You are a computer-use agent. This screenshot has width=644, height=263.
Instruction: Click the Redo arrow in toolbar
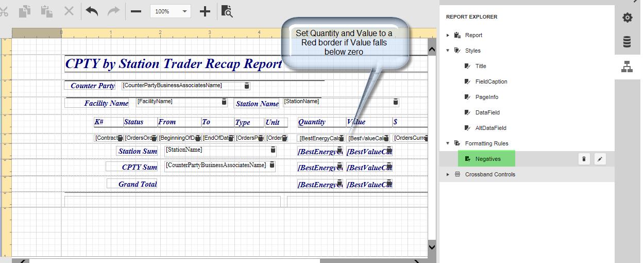tap(114, 11)
